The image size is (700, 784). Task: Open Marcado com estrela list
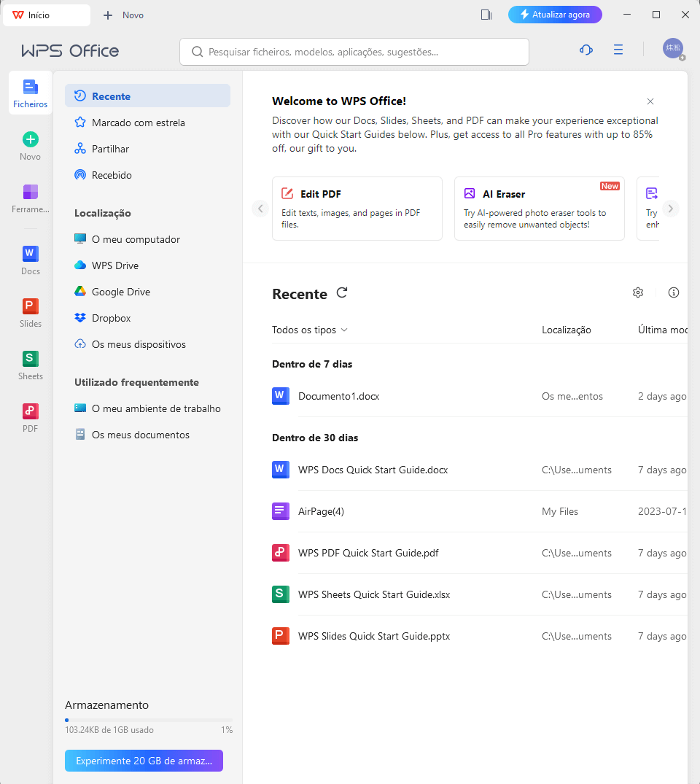[x=147, y=123]
